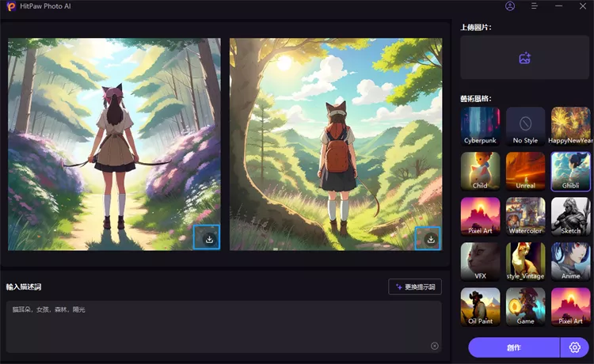Image resolution: width=594 pixels, height=364 pixels.
Task: Pick the Ghibli art style
Action: (x=570, y=172)
